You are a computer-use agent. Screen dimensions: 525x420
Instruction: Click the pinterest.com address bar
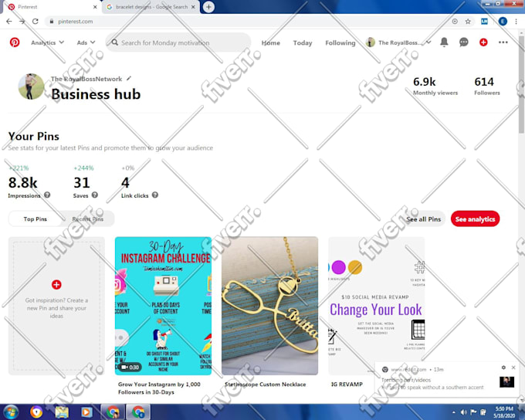pyautogui.click(x=246, y=22)
